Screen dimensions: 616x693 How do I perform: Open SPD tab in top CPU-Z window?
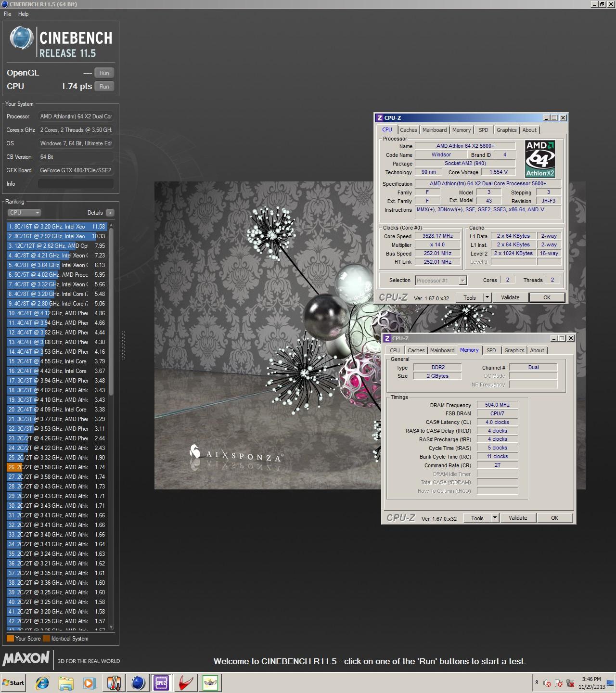point(484,130)
